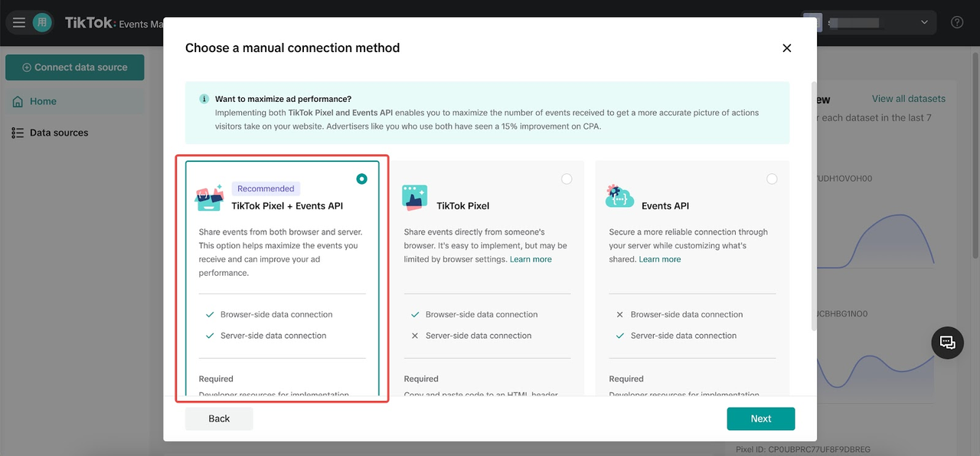
Task: Click Learn more under TikTok Pixel
Action: [531, 259]
